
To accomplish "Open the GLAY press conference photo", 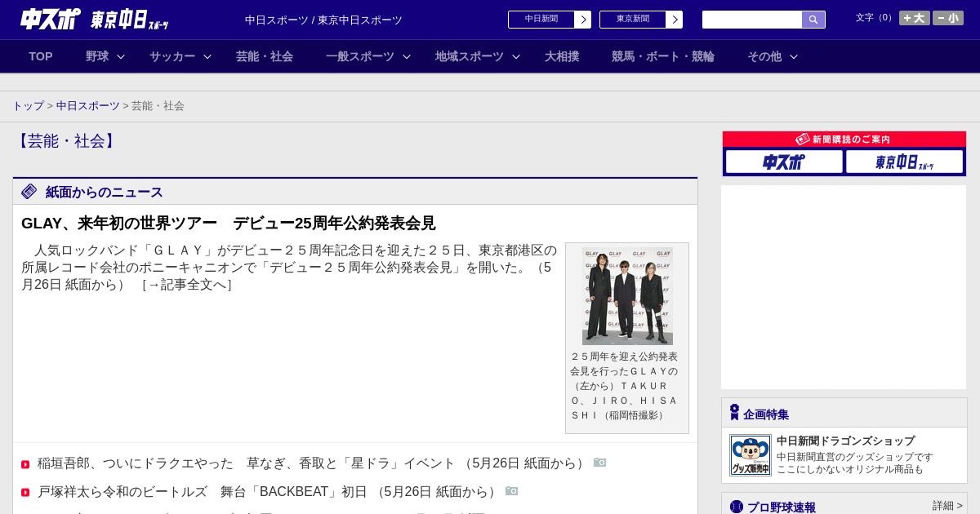I will [627, 296].
